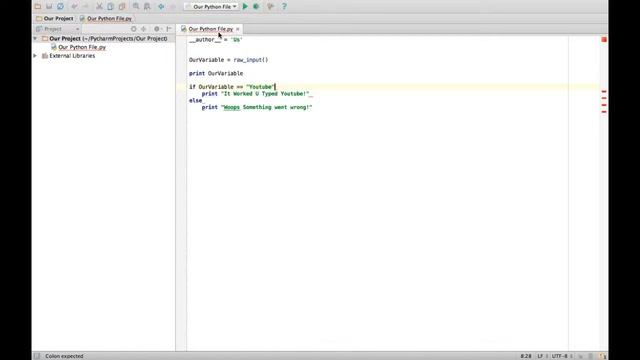Click the 8:28 cursor position indicator
Image resolution: width=640 pixels, height=360 pixels.
point(526,356)
